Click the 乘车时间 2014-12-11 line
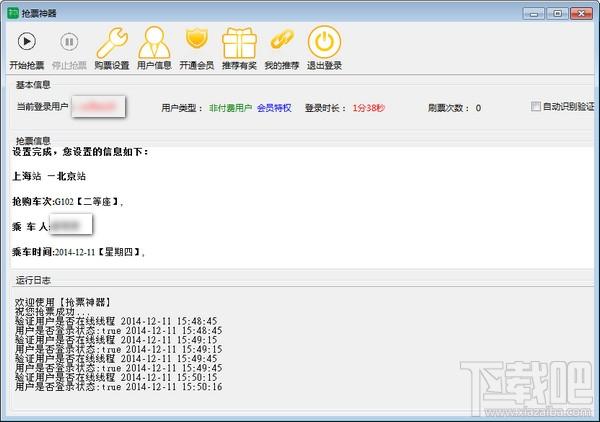Viewport: 600px width, 422px height. 79,252
